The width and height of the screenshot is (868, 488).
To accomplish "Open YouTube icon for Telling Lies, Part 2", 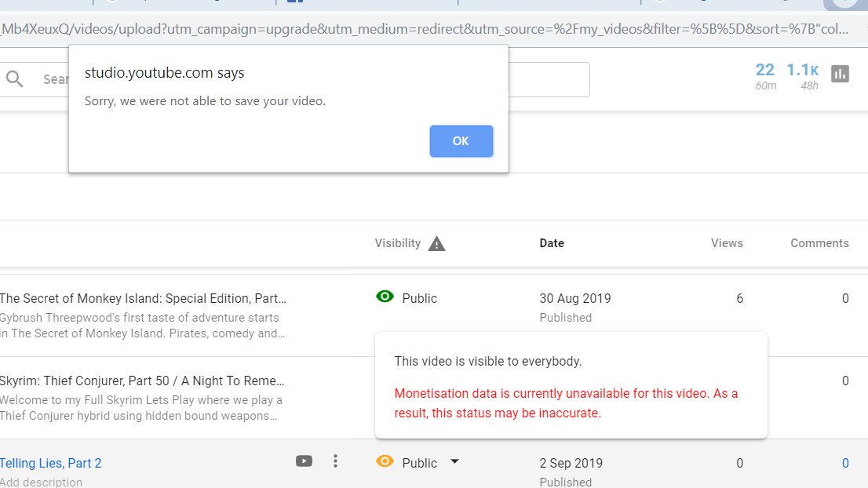I will click(304, 461).
